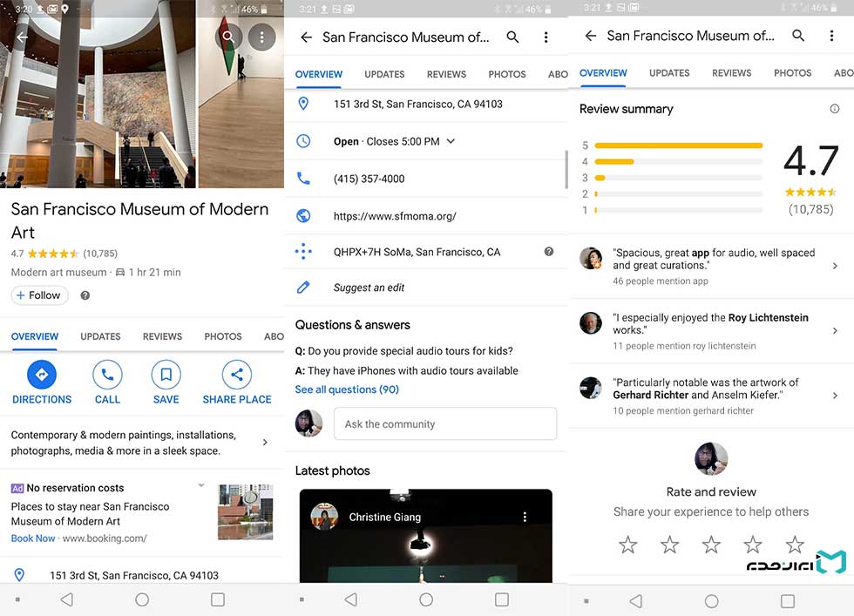Expand opening hours next to Closes 5:00 PM

[451, 141]
